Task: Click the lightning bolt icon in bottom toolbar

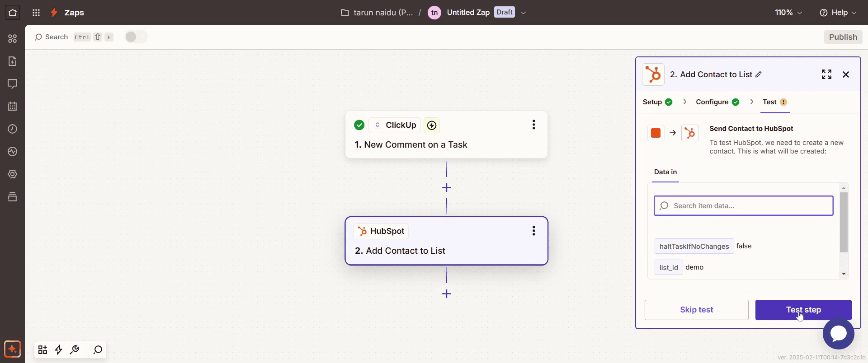Action: pyautogui.click(x=59, y=349)
